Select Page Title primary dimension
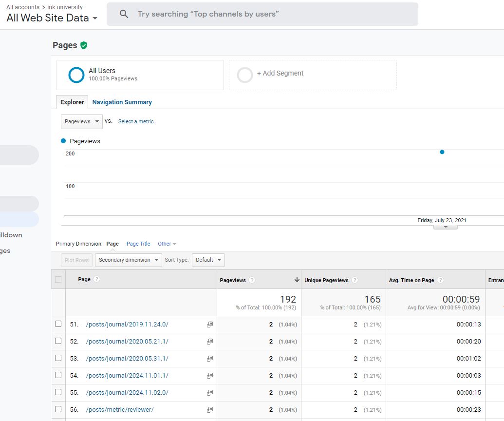This screenshot has height=421, width=504. (138, 244)
